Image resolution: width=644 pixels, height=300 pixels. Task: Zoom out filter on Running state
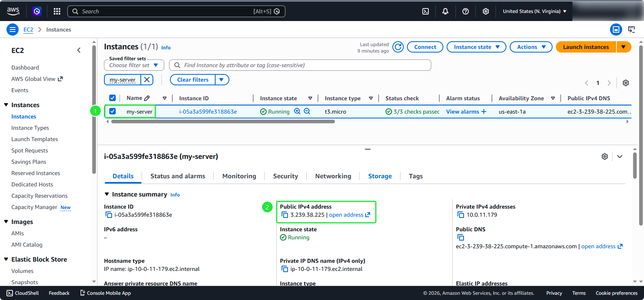[x=307, y=111]
